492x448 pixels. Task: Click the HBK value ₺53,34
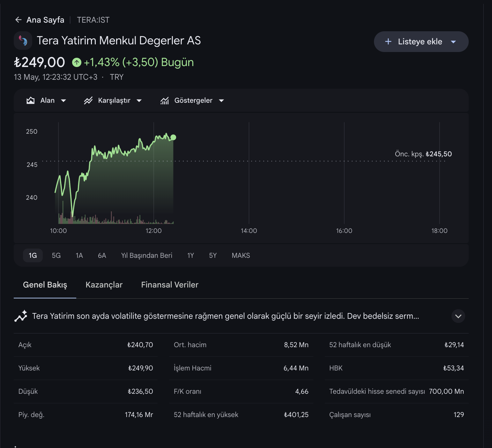453,368
